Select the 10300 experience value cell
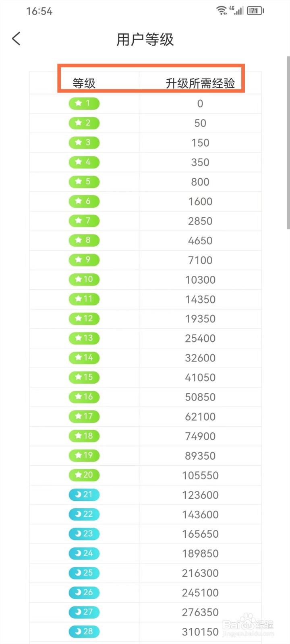290x644 pixels. click(x=200, y=280)
